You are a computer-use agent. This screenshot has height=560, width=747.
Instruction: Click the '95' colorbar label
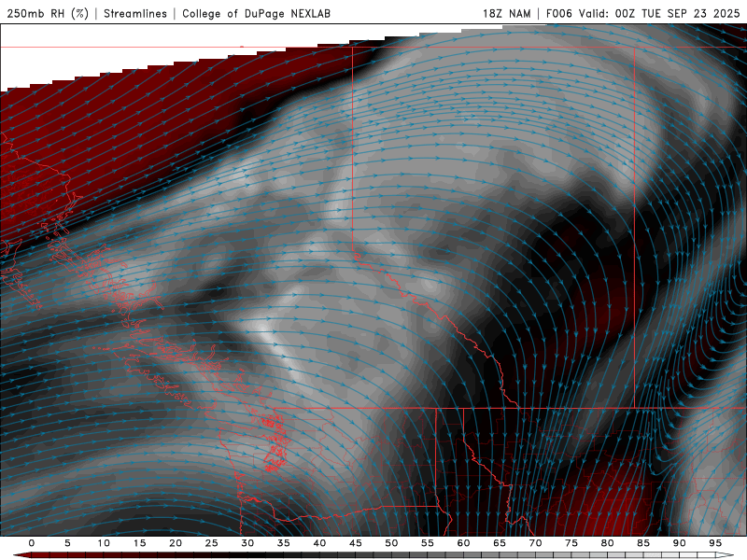coord(715,543)
